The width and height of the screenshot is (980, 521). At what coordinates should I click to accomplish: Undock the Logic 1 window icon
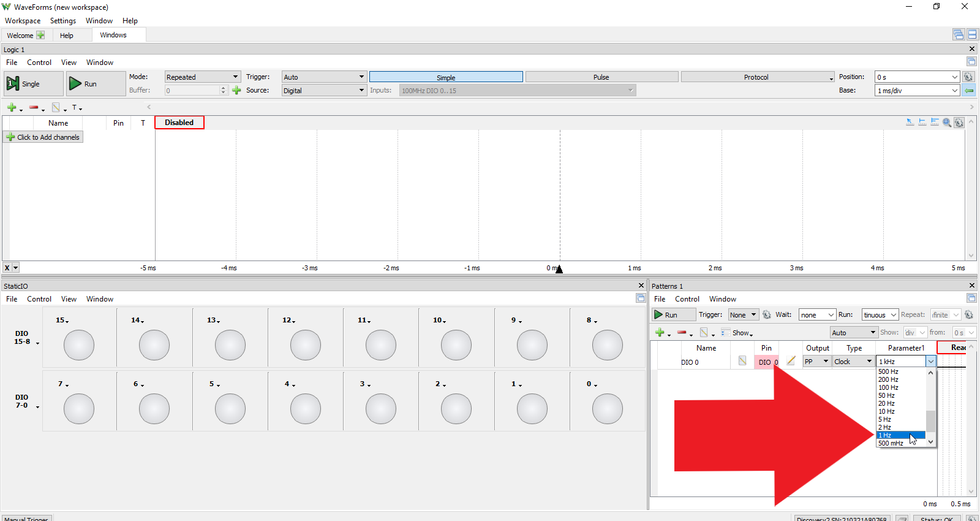(971, 62)
